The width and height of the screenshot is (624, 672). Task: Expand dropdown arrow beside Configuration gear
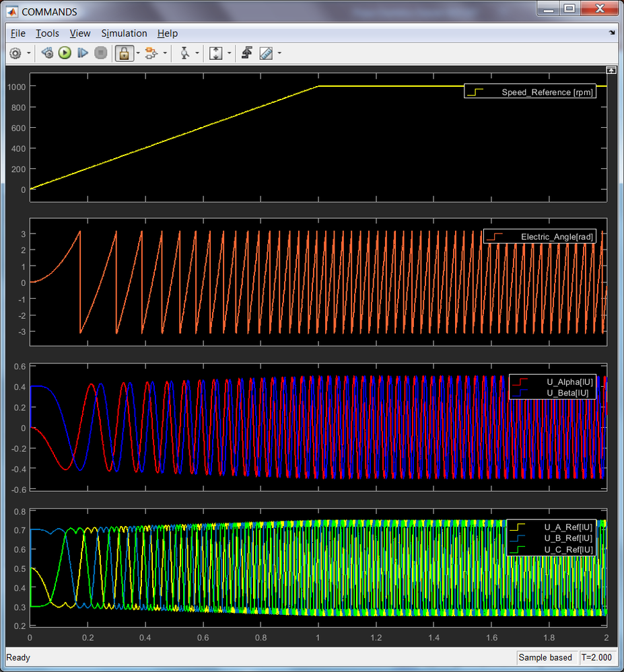[x=29, y=54]
